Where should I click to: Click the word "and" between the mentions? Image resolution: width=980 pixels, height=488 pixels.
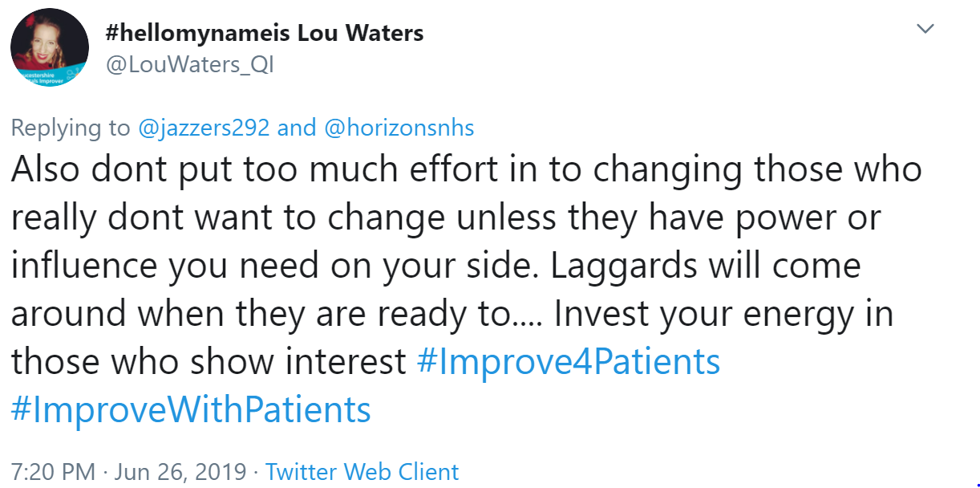tap(297, 128)
